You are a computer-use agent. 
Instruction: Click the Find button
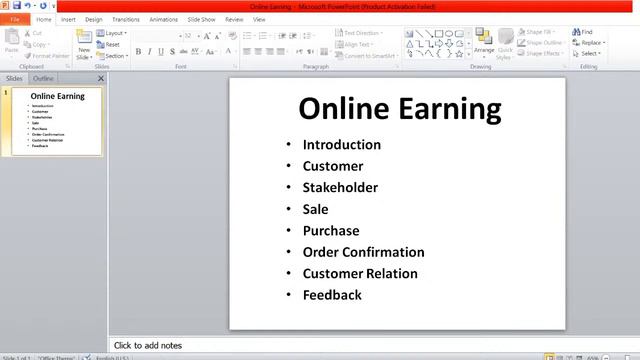582,32
